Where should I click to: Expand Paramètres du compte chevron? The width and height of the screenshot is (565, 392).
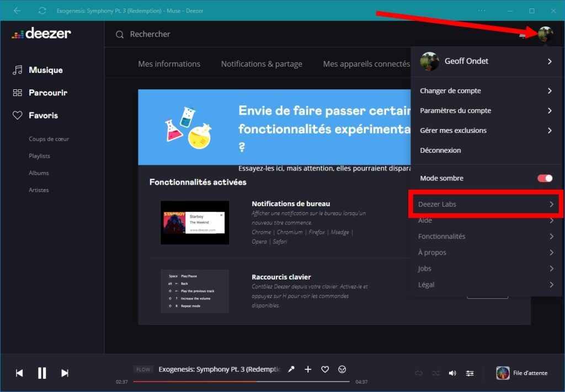550,110
